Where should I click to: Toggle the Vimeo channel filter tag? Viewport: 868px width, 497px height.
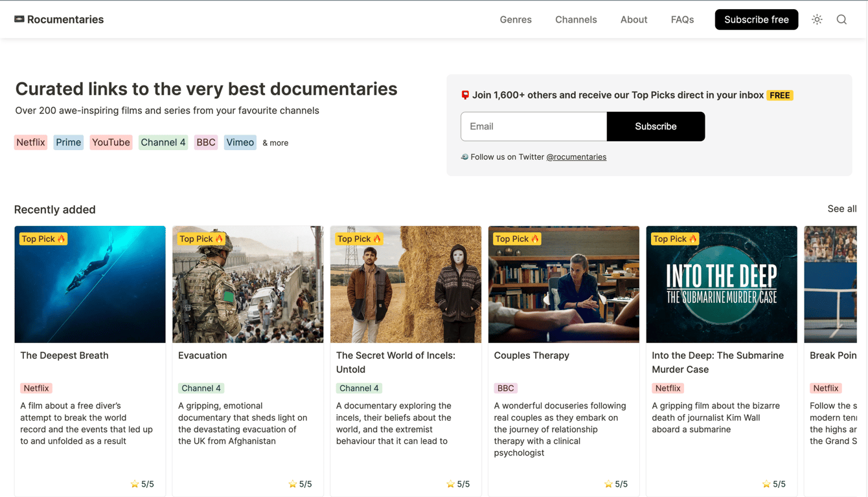pos(240,142)
